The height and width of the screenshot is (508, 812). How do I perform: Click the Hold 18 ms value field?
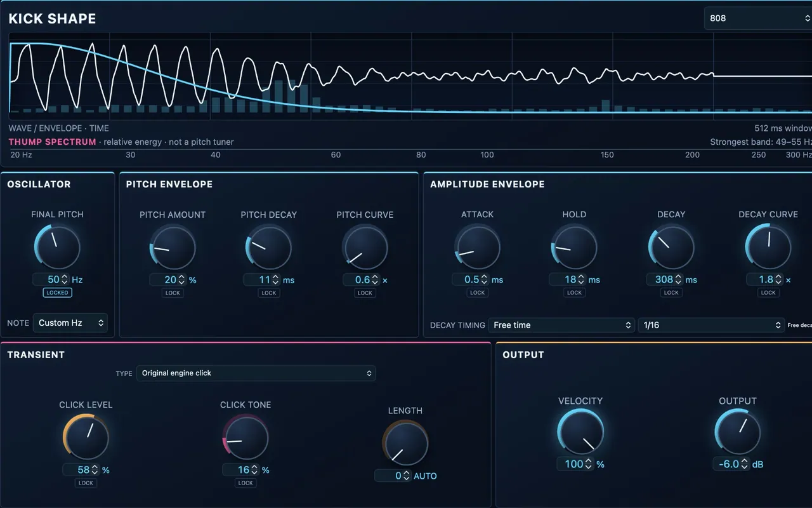(x=568, y=280)
